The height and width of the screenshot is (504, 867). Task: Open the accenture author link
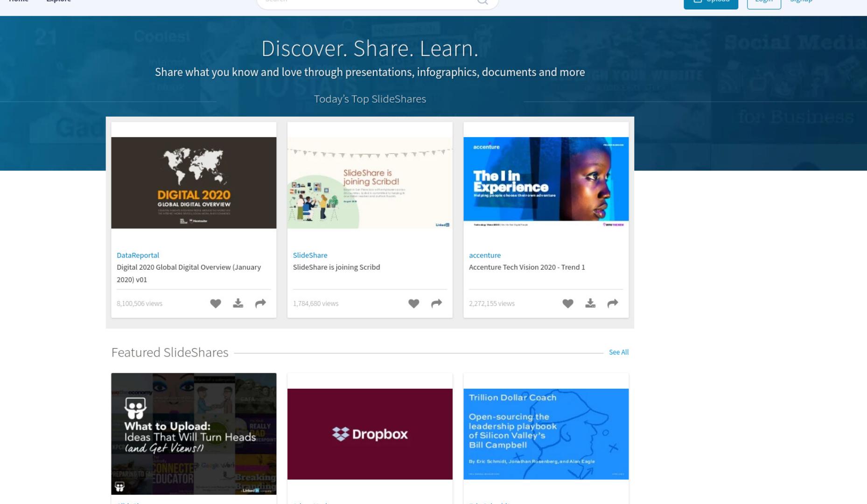tap(485, 255)
